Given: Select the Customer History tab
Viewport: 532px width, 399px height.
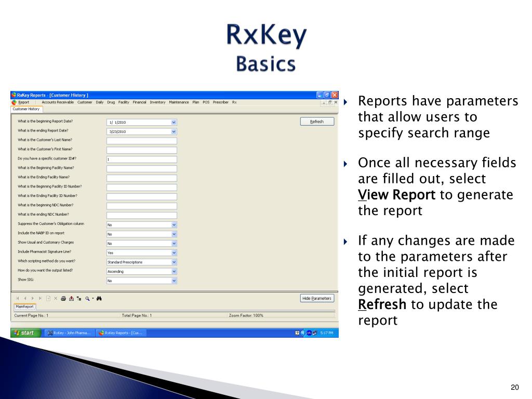Looking at the screenshot, I should click(26, 109).
